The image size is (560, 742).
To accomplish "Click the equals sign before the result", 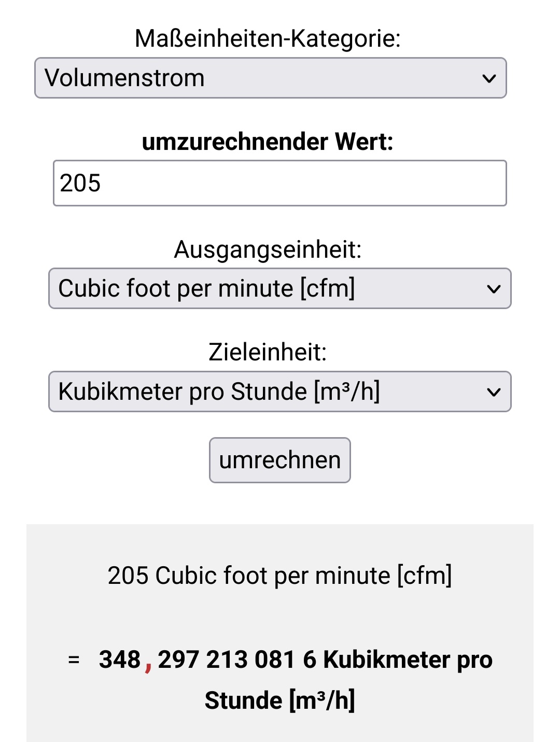I will (74, 660).
